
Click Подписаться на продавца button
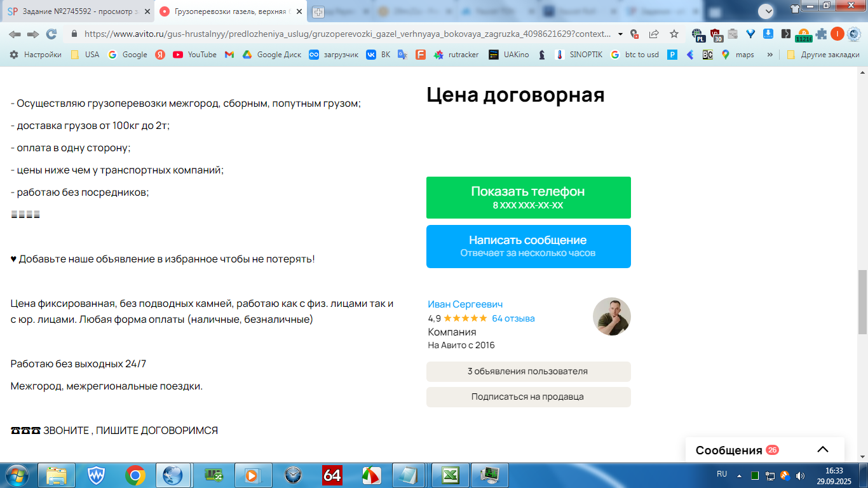click(529, 397)
